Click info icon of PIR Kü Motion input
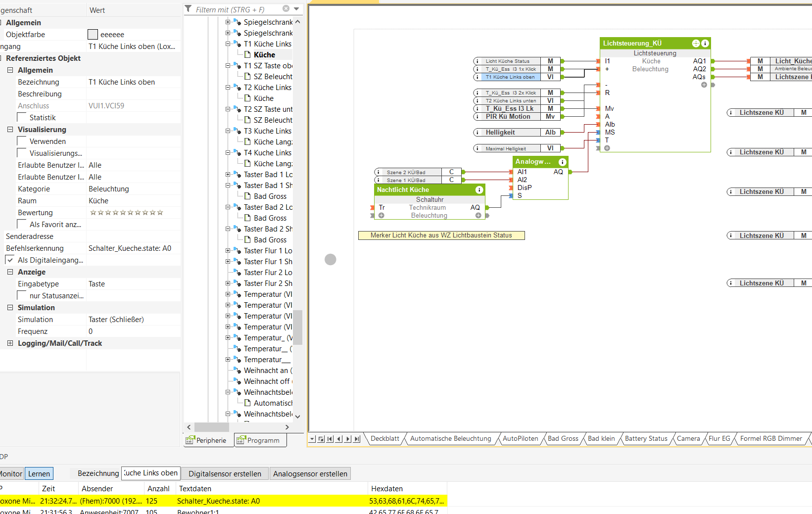 coord(478,117)
